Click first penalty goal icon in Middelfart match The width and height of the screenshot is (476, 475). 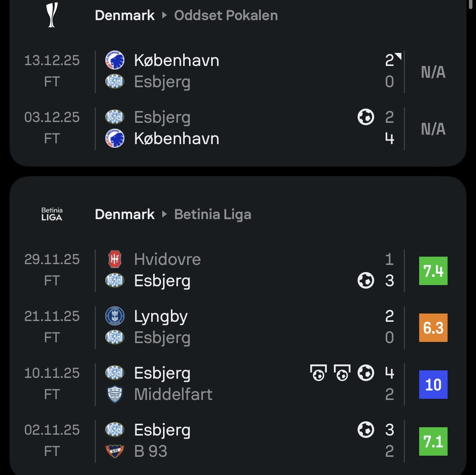[x=319, y=373]
